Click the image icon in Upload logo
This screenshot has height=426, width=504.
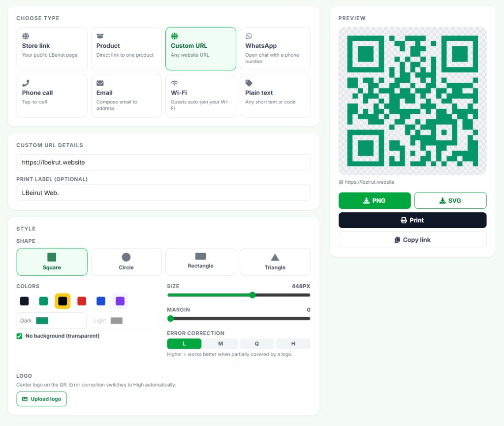click(25, 399)
